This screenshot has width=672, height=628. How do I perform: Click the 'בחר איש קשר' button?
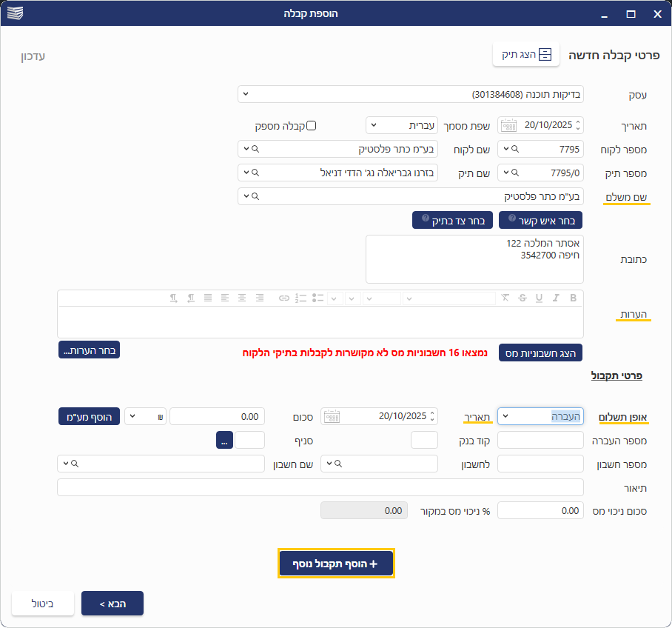click(x=541, y=220)
